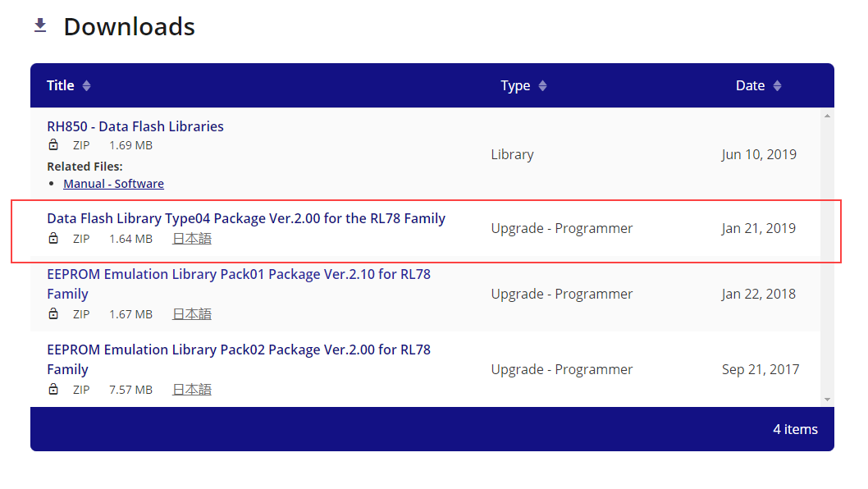The image size is (868, 489).
Task: Sort the table by the Title column
Action: click(x=60, y=85)
